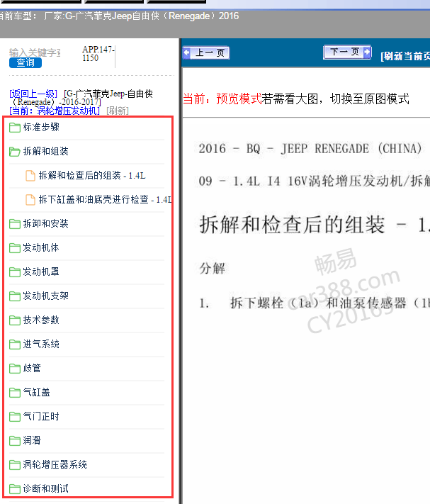Viewport: 430px width, 504px height.
Task: Click the 预览模式 red text
Action: [239, 99]
